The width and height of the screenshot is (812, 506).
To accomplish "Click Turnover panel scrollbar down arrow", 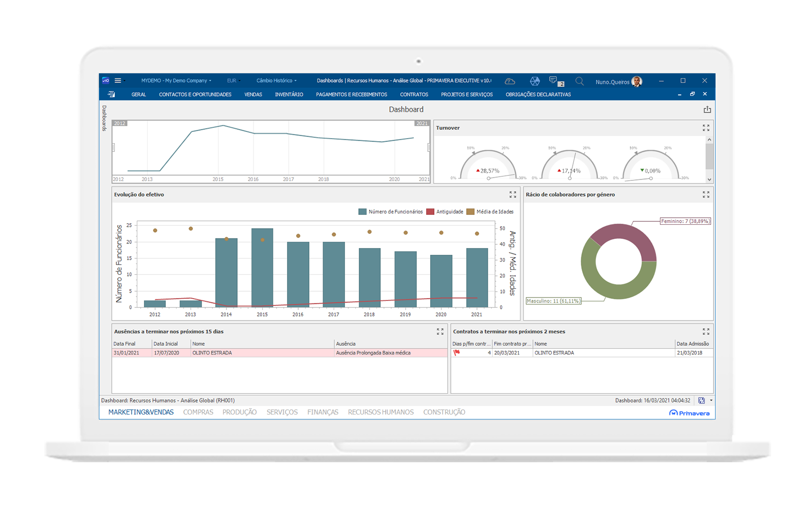I will (709, 179).
